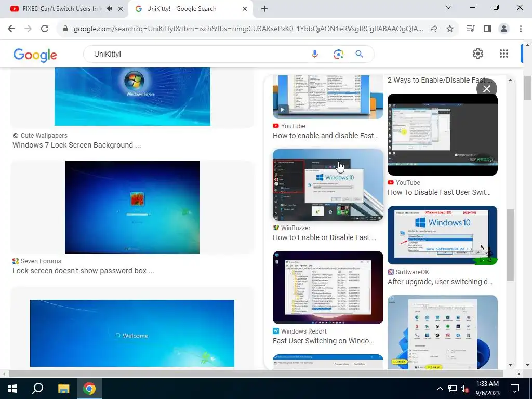This screenshot has height=399, width=532.
Task: Click the Seven Forums source label
Action: click(x=41, y=261)
